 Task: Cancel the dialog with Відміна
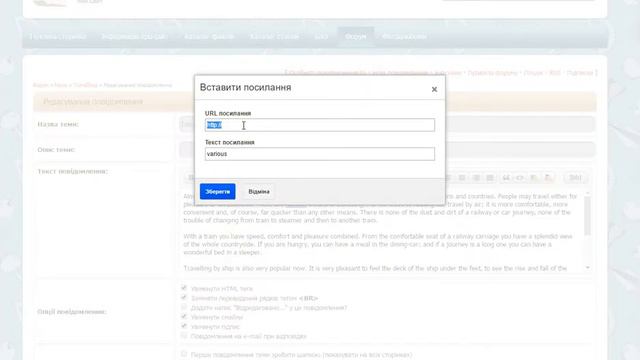click(x=259, y=191)
